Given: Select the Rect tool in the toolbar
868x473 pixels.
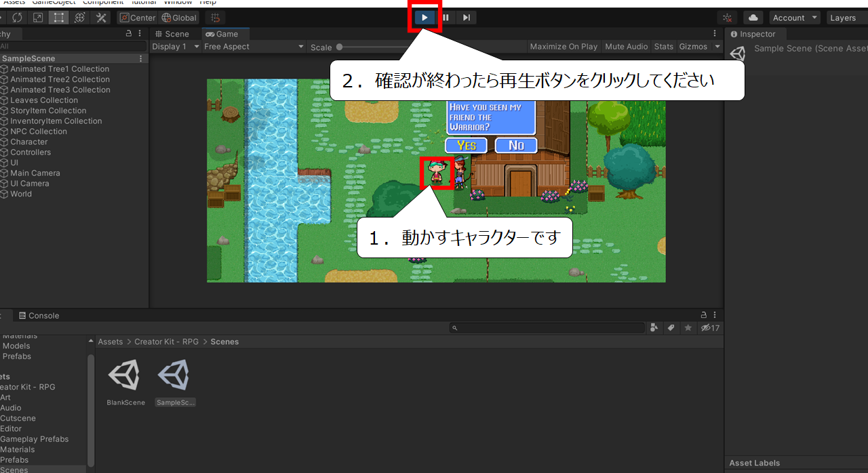Looking at the screenshot, I should click(x=59, y=18).
